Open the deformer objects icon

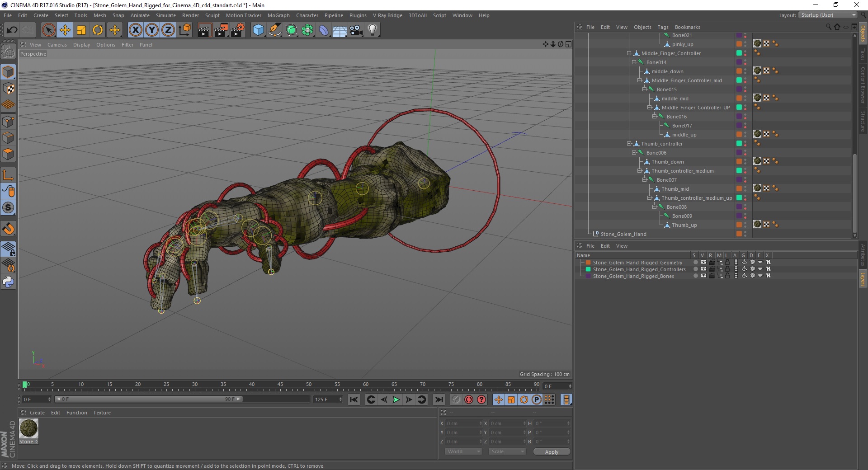click(x=324, y=30)
